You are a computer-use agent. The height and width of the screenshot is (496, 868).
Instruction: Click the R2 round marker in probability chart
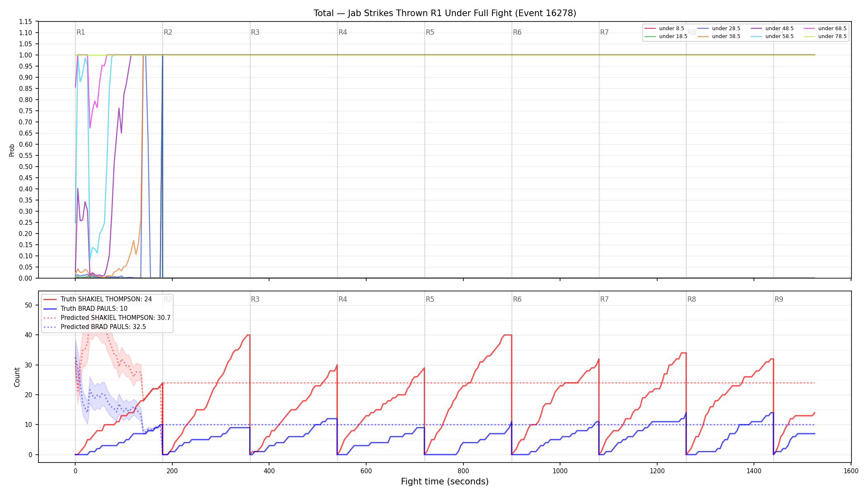click(168, 32)
